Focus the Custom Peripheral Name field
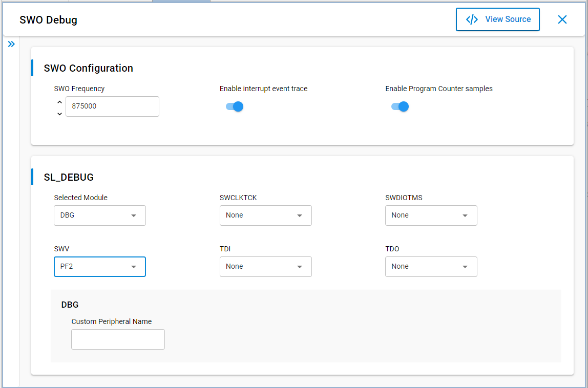Image resolution: width=588 pixels, height=388 pixels. tap(118, 339)
